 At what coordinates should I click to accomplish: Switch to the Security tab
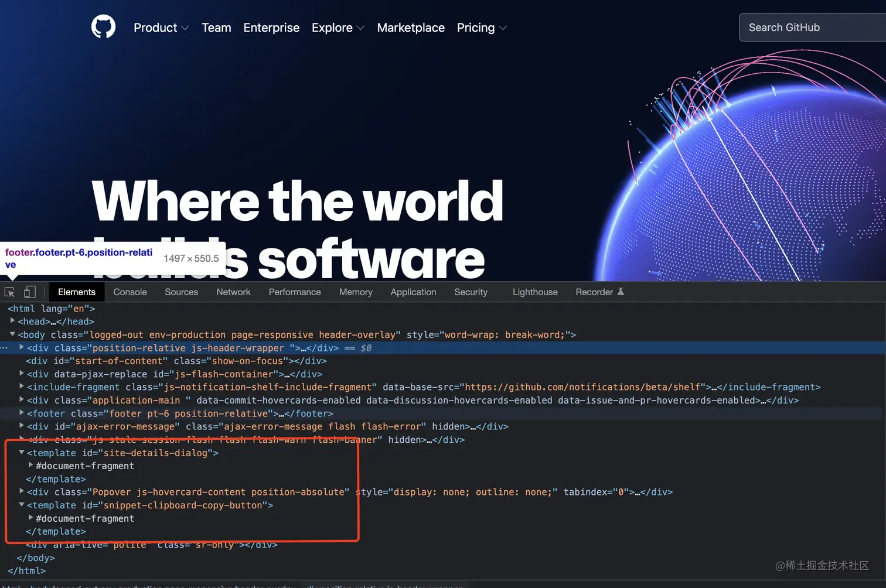[471, 292]
